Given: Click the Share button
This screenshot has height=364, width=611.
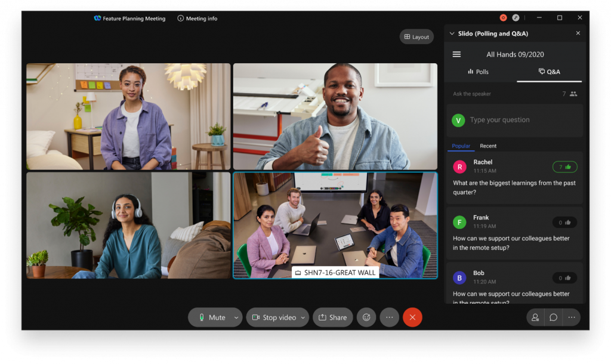Looking at the screenshot, I should pos(333,317).
